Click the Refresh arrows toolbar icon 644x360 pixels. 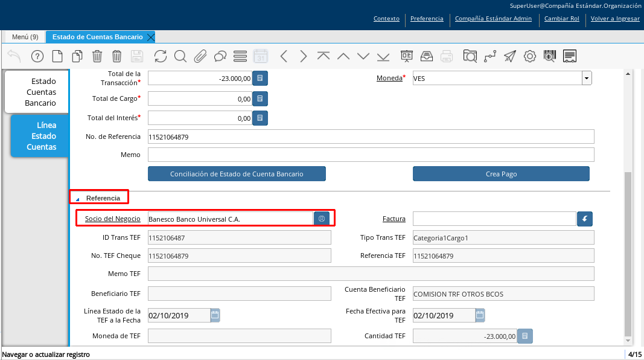[x=161, y=56]
